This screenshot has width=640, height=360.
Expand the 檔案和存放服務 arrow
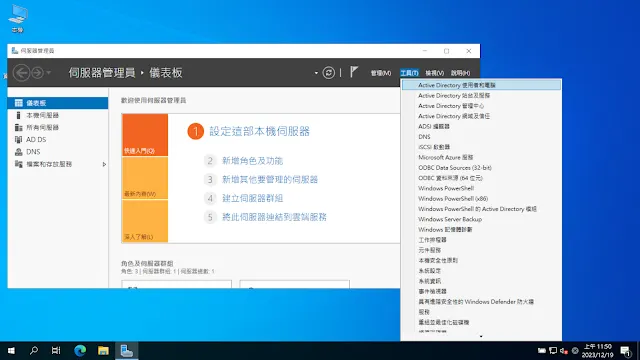tap(104, 164)
